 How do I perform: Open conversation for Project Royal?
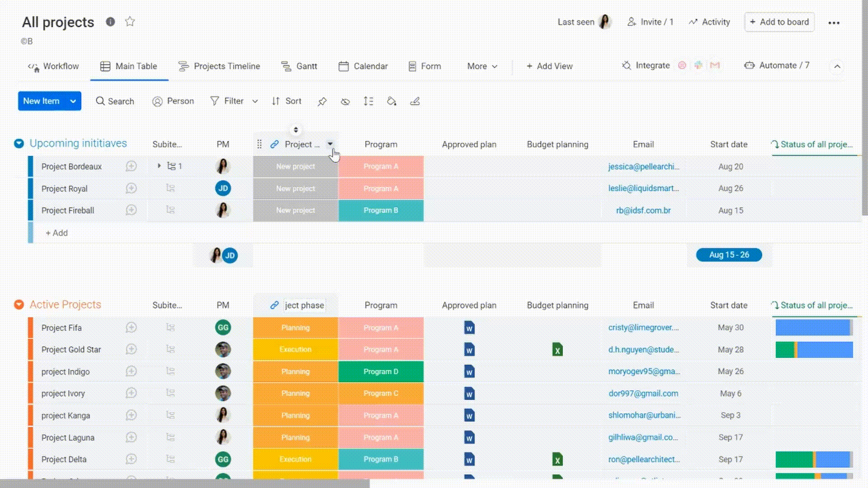point(131,188)
